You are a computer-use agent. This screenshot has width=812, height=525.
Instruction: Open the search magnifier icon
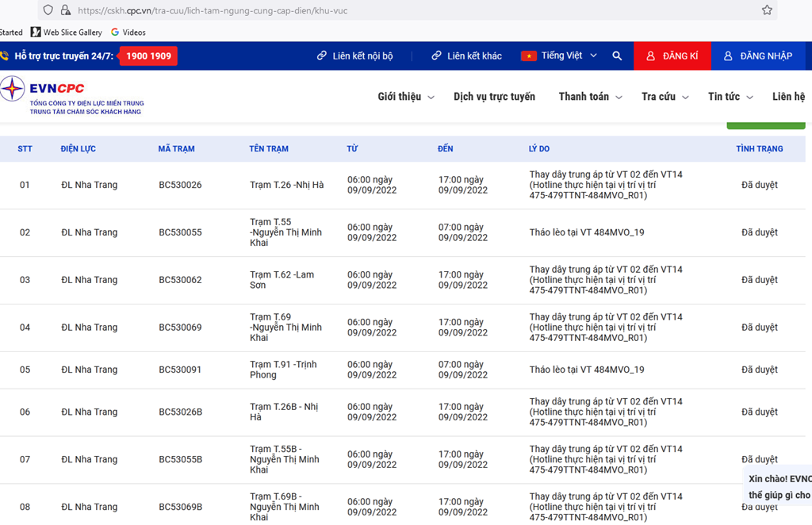617,56
